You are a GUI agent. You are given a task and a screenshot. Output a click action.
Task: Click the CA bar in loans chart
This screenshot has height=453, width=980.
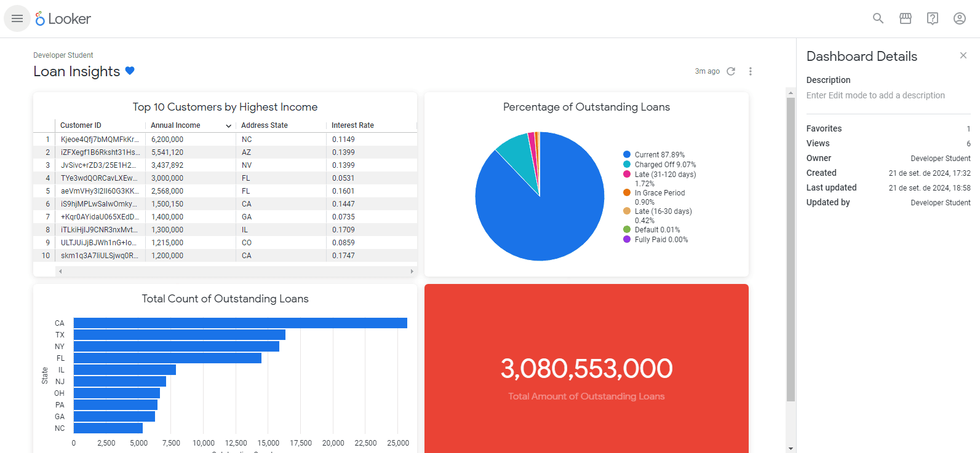tap(240, 323)
